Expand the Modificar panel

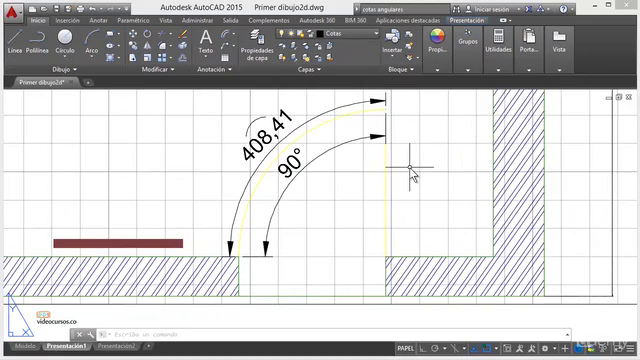158,69
